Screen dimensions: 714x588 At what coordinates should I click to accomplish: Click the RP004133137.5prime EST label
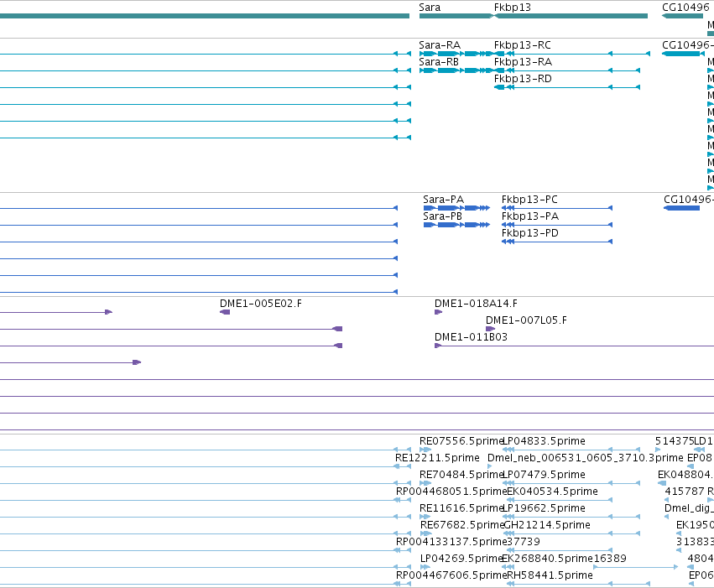pyautogui.click(x=451, y=542)
